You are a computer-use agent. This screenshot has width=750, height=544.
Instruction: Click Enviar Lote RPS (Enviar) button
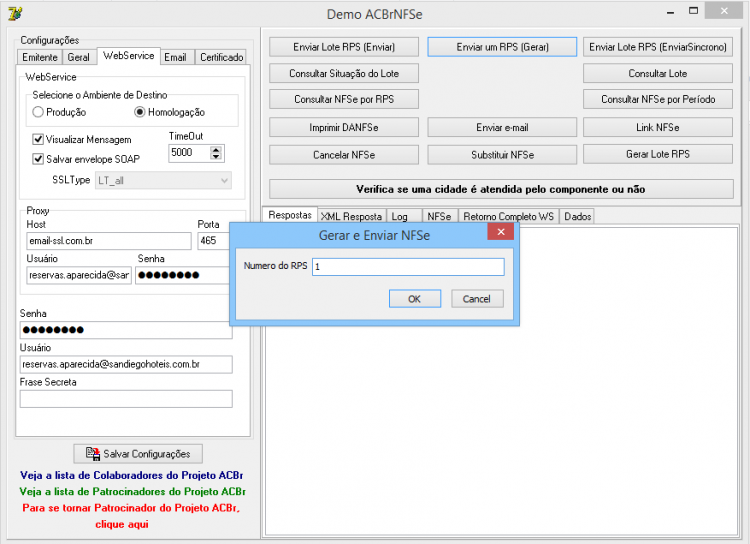point(343,47)
